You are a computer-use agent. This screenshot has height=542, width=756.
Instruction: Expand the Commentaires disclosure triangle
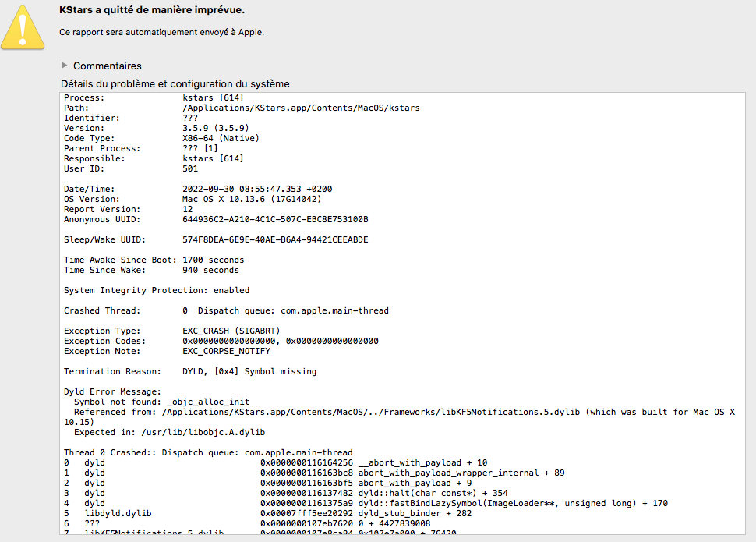pos(65,66)
